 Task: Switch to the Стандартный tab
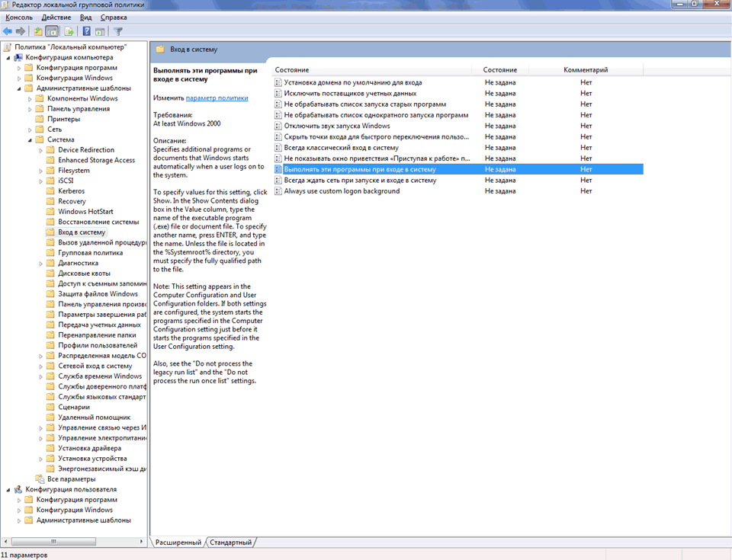[230, 542]
